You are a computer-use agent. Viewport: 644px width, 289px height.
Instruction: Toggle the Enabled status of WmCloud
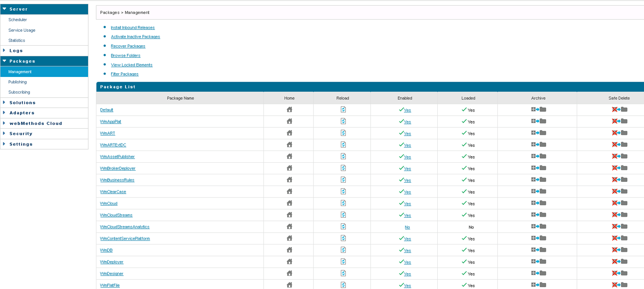tap(407, 204)
